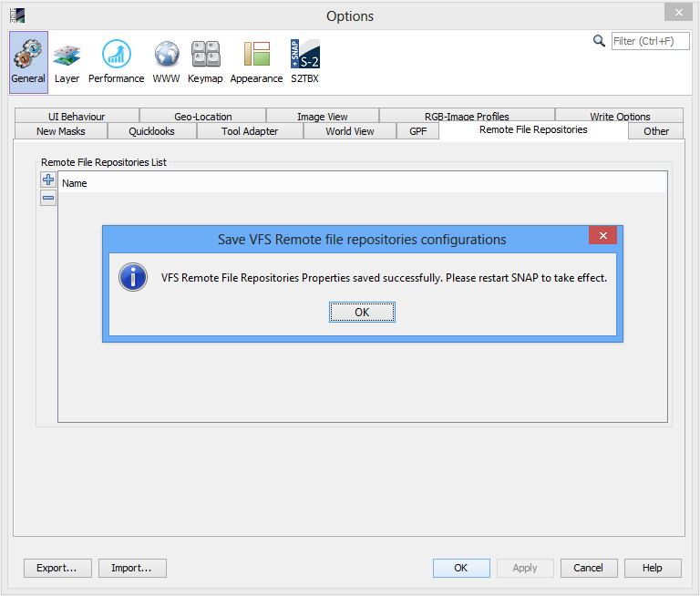Close the Save VFS configurations dialog
This screenshot has width=700, height=596.
[x=602, y=235]
